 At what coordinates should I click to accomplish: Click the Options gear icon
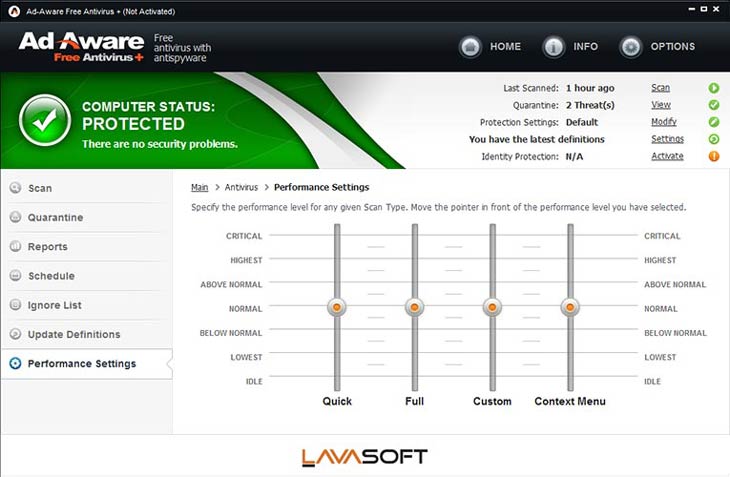pos(631,47)
